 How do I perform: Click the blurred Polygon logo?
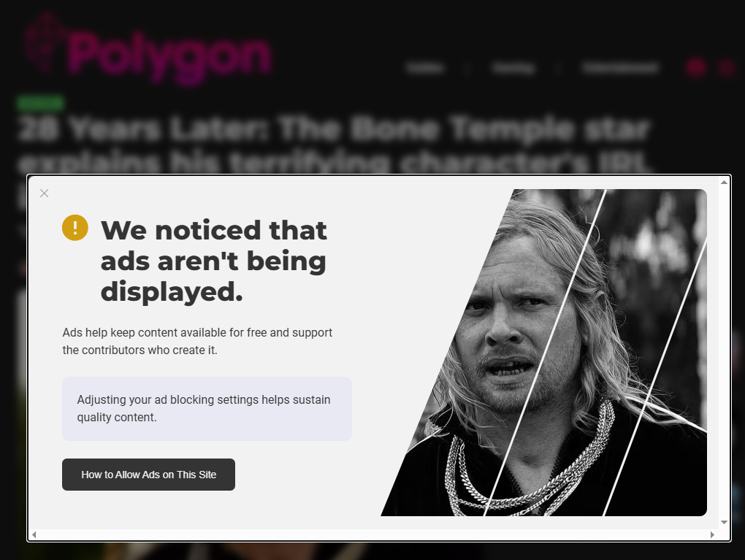148,50
